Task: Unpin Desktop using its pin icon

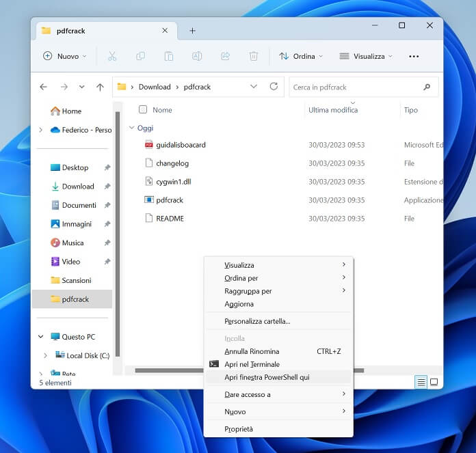Action: tap(107, 167)
